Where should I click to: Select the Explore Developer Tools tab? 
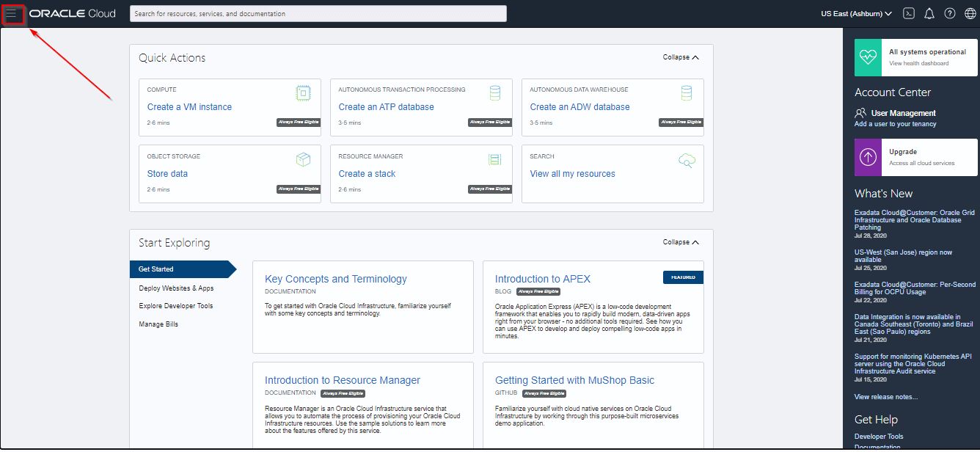coord(176,306)
